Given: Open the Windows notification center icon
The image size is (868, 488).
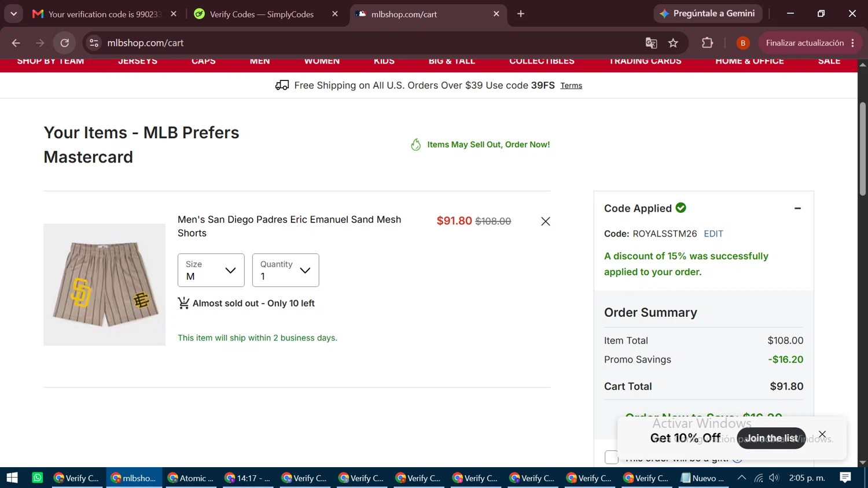Looking at the screenshot, I should click(845, 478).
